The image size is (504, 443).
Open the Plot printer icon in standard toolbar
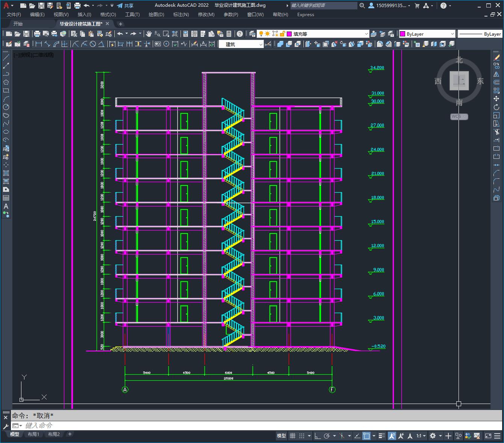(x=37, y=34)
